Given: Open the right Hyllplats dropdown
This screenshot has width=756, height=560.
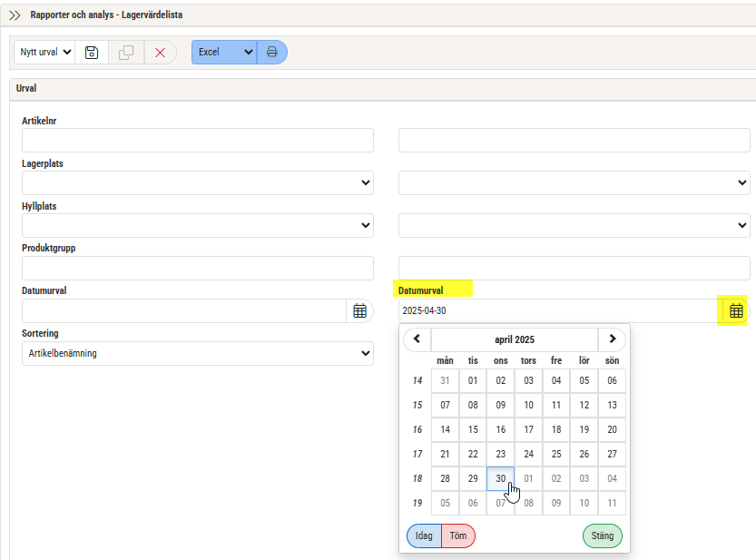Looking at the screenshot, I should coord(574,225).
